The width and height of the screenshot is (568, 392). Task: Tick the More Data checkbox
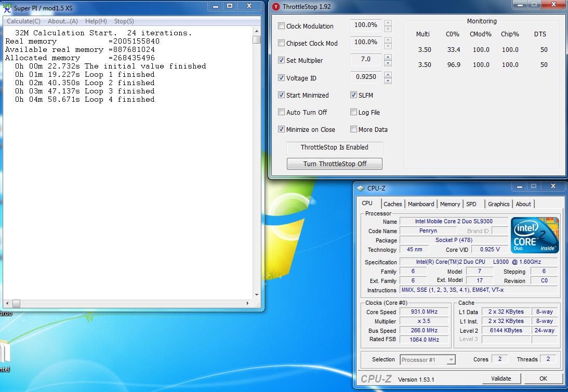(353, 129)
